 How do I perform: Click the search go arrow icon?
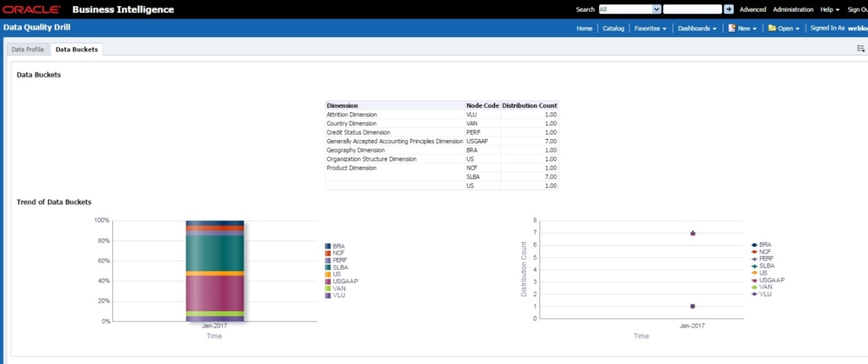click(x=728, y=10)
